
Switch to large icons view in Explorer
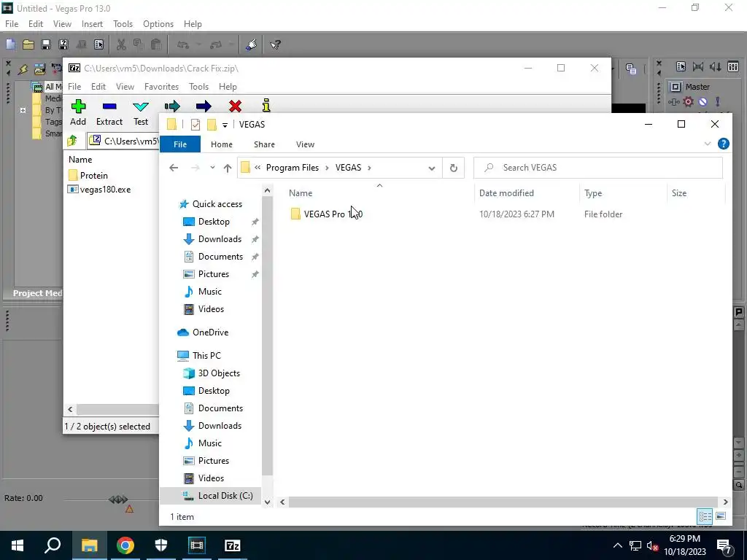click(x=721, y=516)
